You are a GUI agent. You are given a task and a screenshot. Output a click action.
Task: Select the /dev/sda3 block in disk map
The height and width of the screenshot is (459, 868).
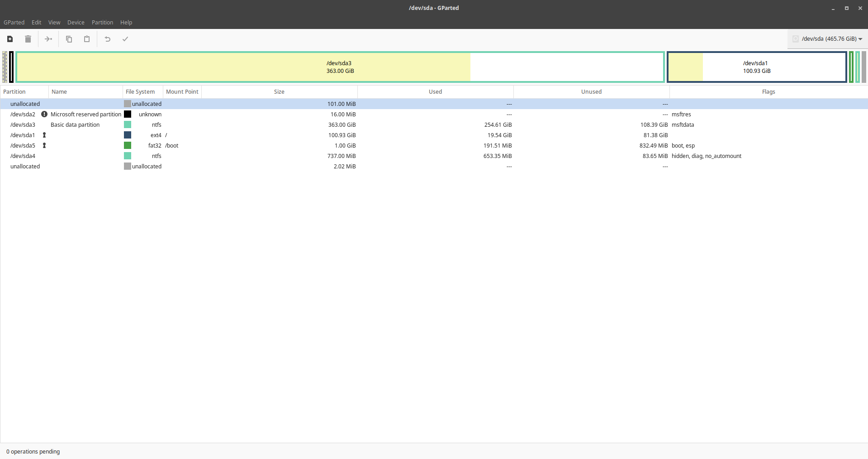pos(340,67)
